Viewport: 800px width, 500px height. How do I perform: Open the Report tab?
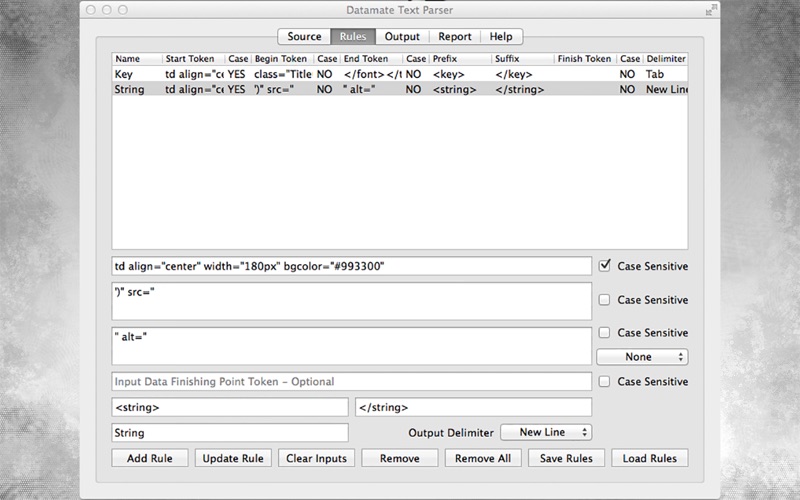click(x=455, y=37)
